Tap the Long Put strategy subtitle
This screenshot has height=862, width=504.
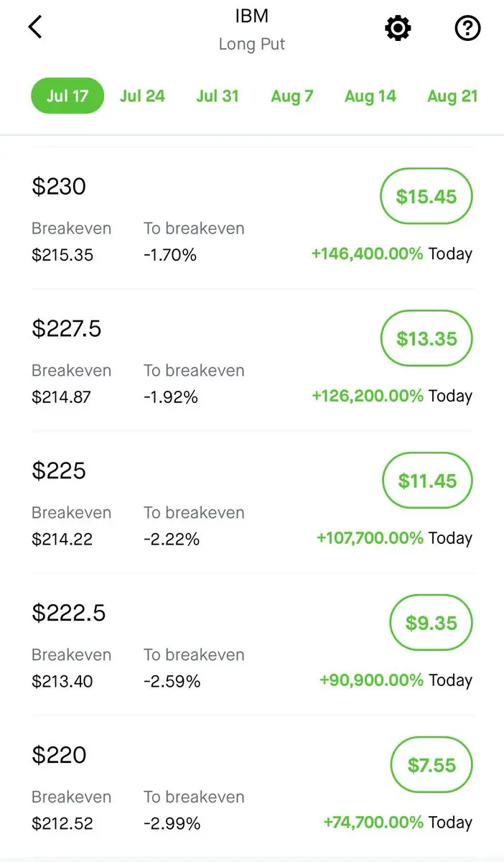coord(252,44)
